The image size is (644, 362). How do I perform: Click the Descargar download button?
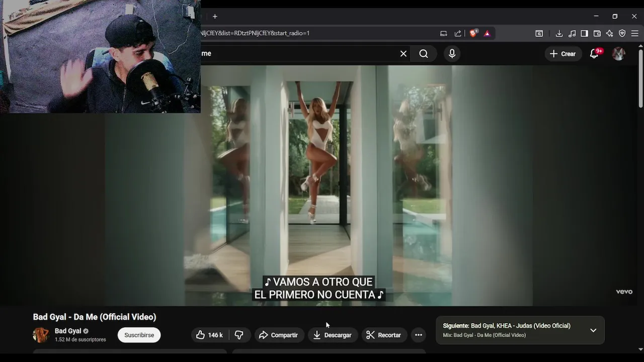point(332,335)
